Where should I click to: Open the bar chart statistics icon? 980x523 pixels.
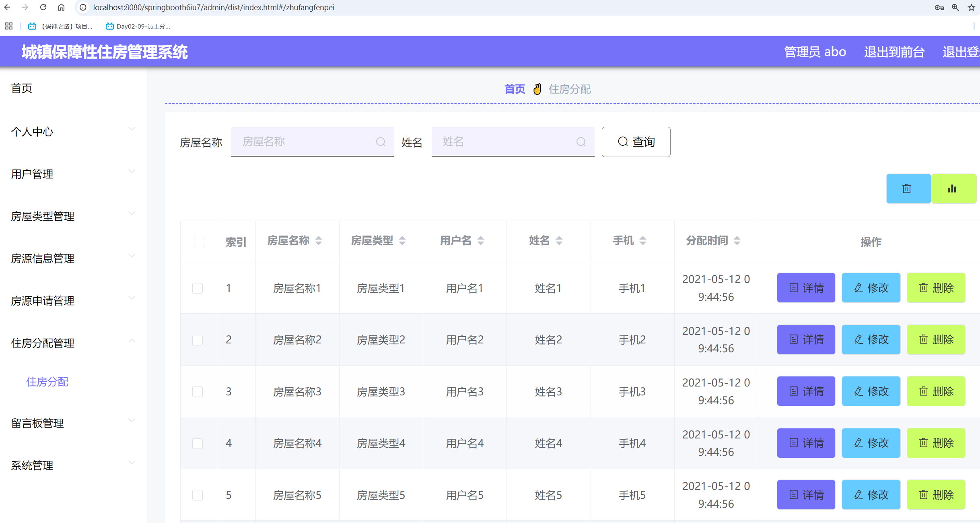pyautogui.click(x=953, y=188)
